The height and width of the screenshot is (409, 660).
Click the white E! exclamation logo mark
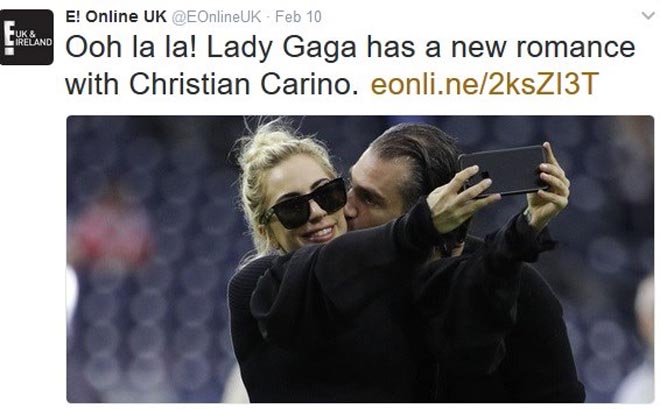click(x=8, y=38)
